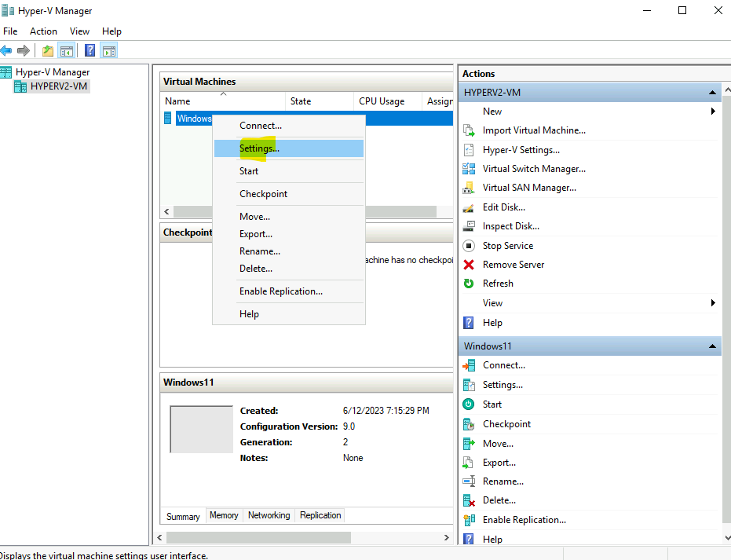731x560 pixels.
Task: Open the View menu in menu bar
Action: 79,31
